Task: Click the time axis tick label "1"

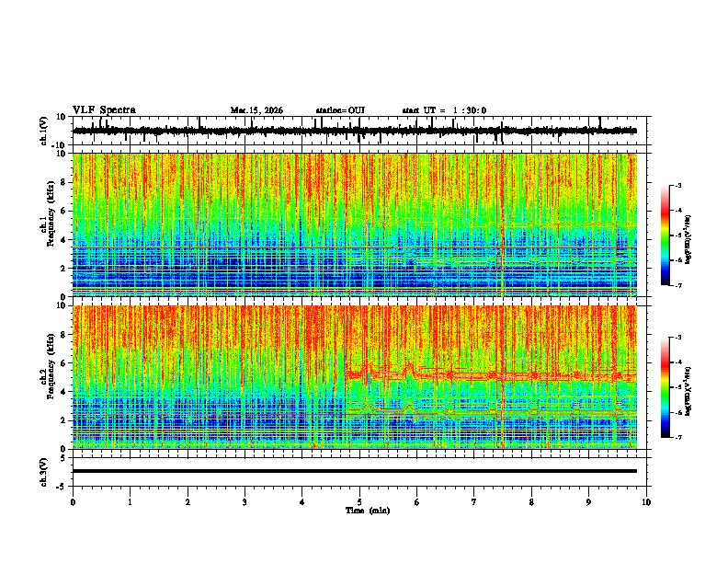Action: 130,502
